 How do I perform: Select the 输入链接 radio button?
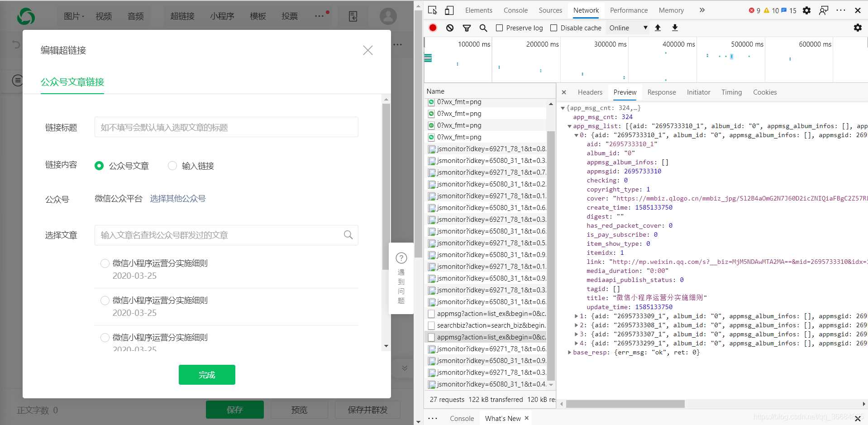pos(172,166)
